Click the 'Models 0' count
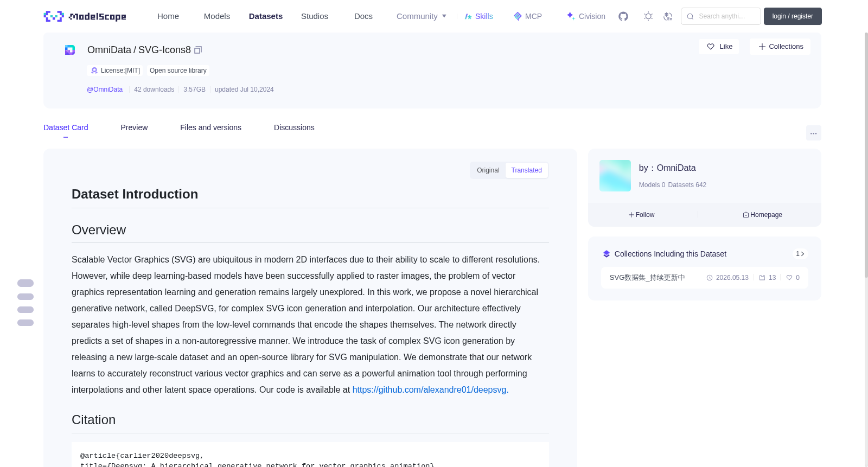Screen dimensions: 868x467 click(652, 185)
